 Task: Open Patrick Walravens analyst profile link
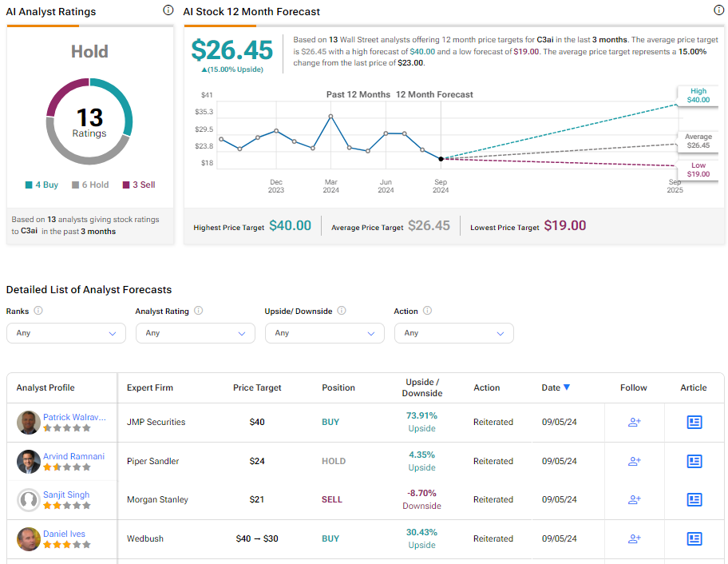pyautogui.click(x=74, y=417)
